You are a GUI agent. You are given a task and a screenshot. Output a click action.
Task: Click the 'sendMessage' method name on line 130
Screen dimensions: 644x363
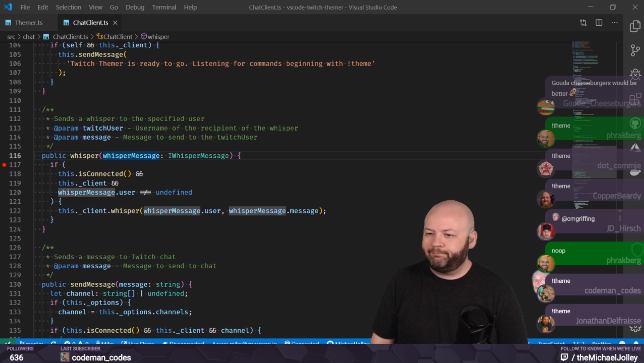[93, 284]
